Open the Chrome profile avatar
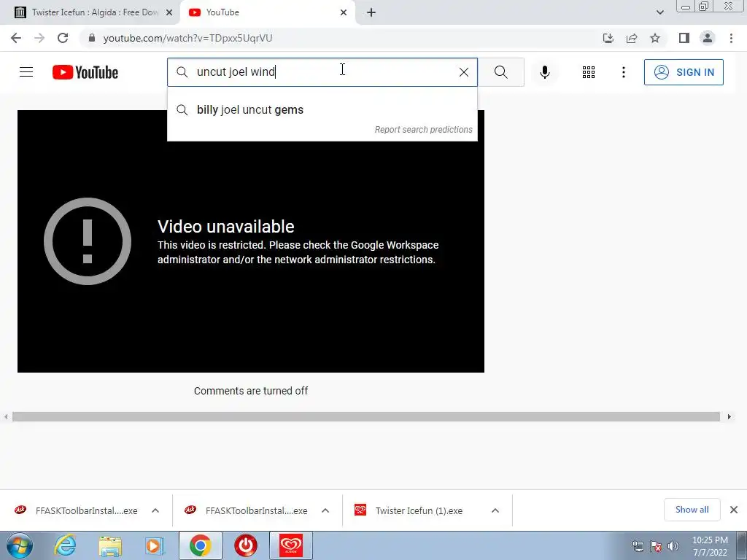Image resolution: width=747 pixels, height=560 pixels. click(708, 38)
